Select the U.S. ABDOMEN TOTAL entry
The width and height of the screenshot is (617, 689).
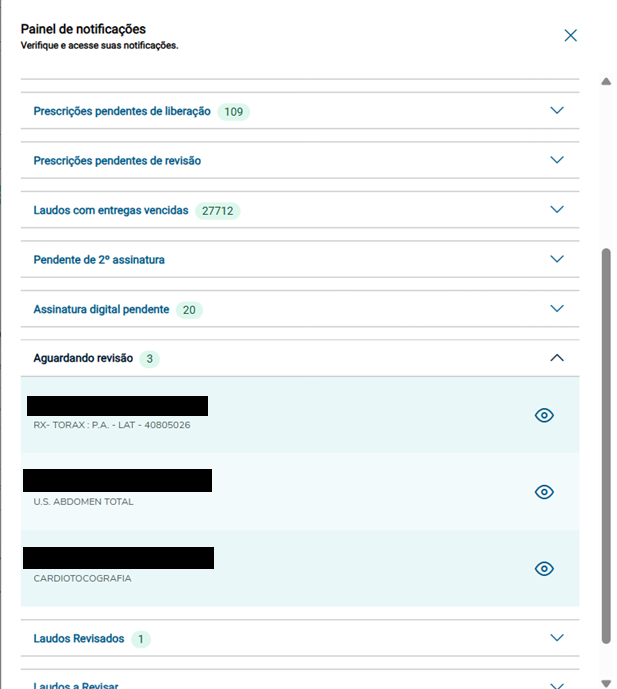pos(84,502)
